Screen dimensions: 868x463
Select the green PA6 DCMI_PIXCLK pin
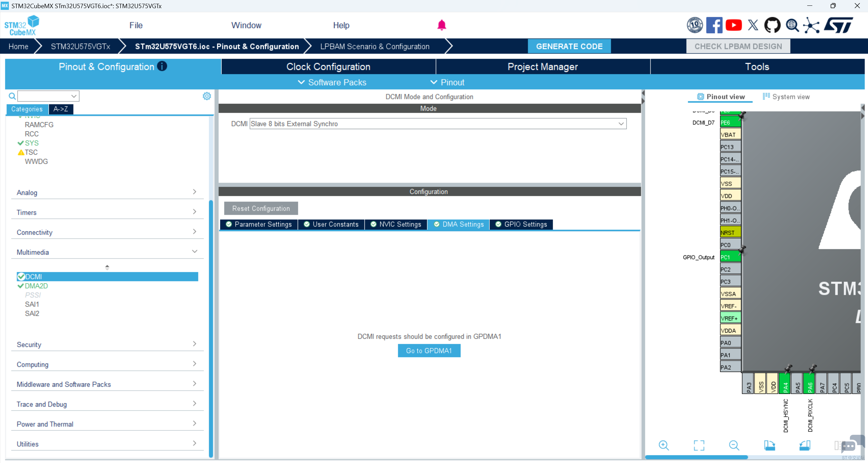click(x=809, y=383)
